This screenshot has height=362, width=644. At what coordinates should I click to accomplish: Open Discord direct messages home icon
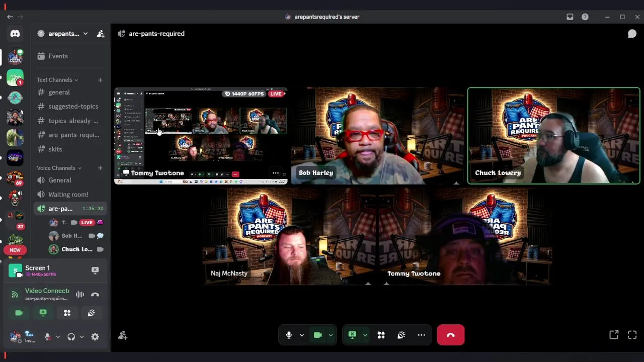tap(15, 34)
